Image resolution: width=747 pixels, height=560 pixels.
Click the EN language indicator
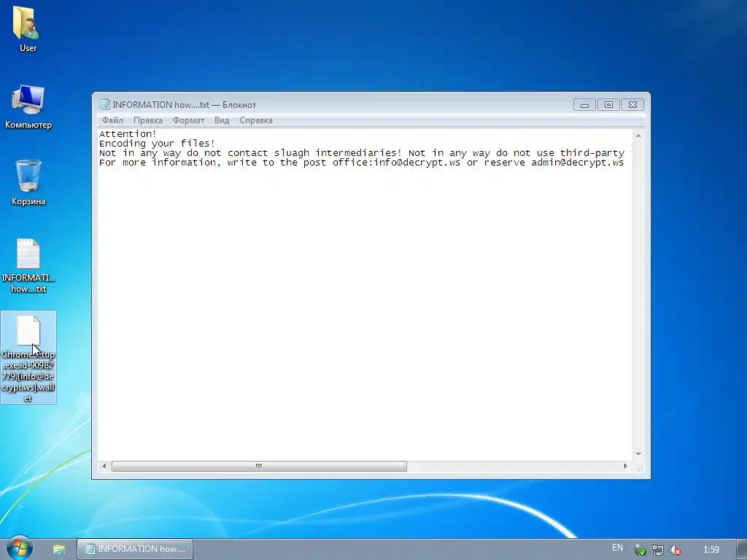click(x=617, y=548)
